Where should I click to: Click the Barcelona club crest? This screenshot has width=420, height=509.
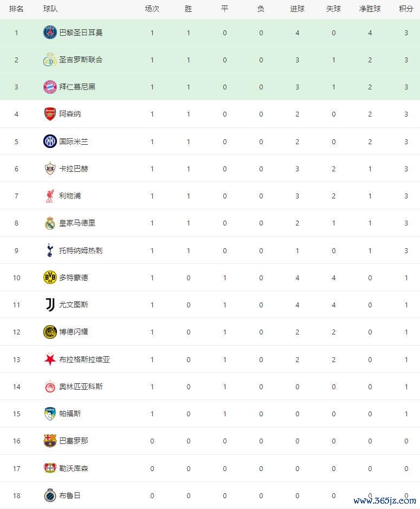click(50, 441)
